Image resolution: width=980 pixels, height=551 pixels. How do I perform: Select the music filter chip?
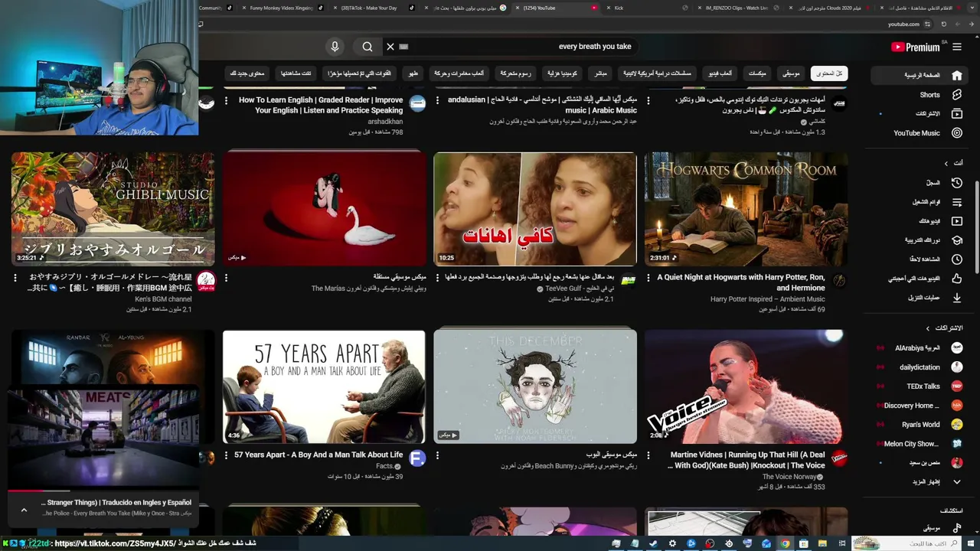pos(791,73)
